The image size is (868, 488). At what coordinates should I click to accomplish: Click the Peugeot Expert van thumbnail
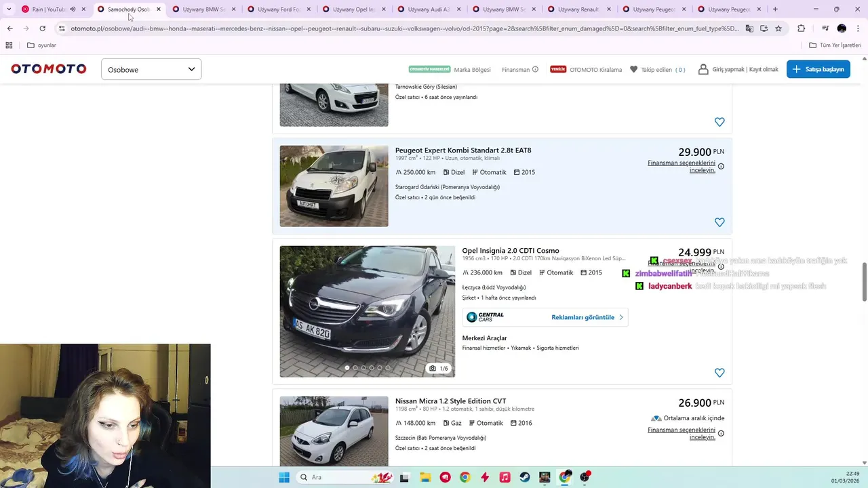(334, 186)
